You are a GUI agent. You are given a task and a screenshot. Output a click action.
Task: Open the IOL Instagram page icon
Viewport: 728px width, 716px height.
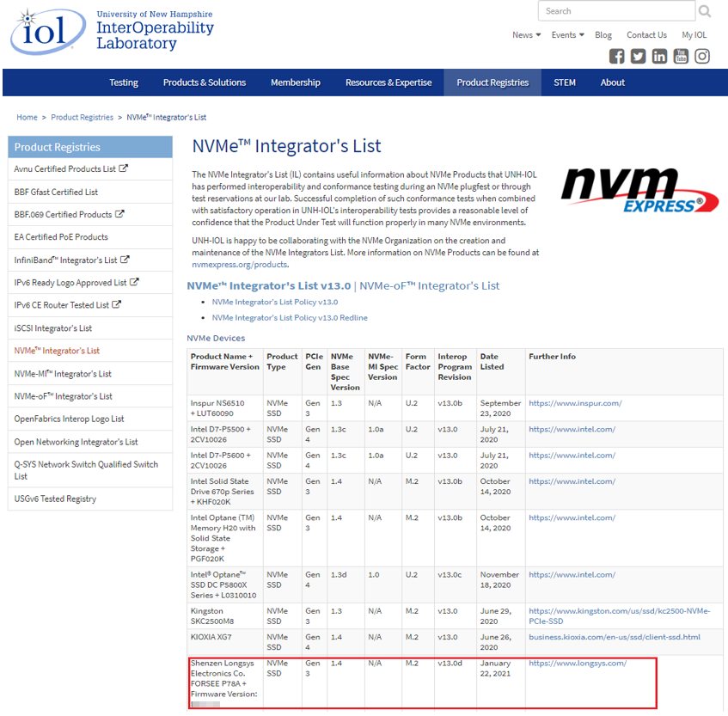[702, 56]
